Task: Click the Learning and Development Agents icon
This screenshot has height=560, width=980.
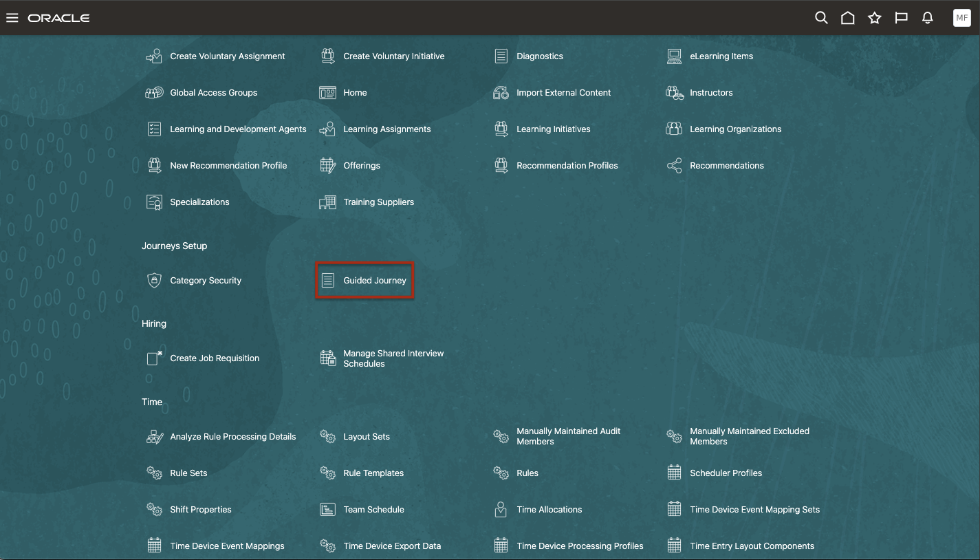Action: [154, 129]
